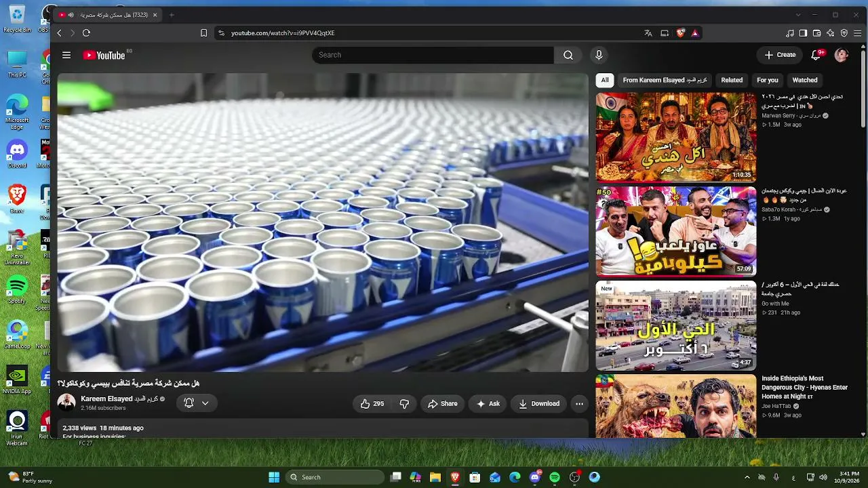
Task: Click the magnifier search button on YouTube
Action: pyautogui.click(x=568, y=55)
